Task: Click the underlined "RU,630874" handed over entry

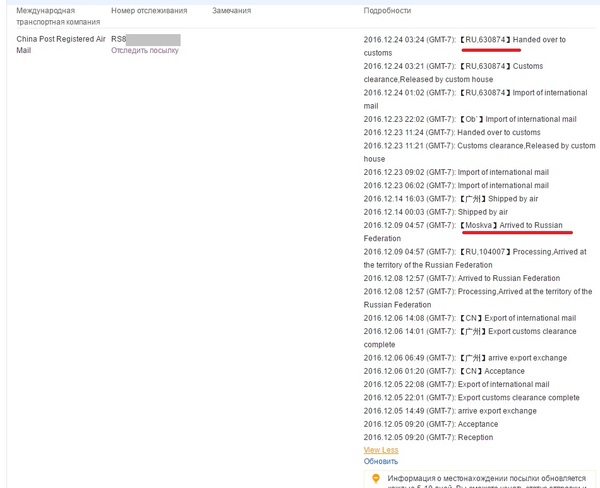Action: click(490, 40)
